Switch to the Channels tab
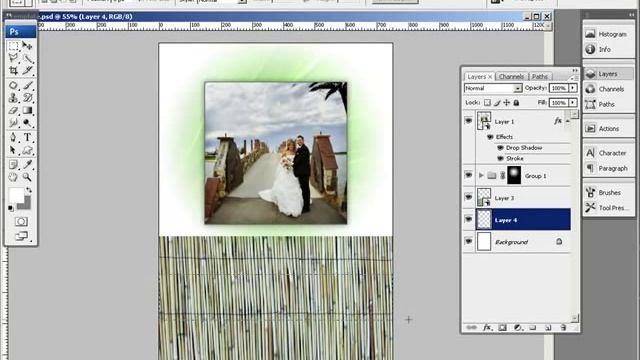The height and width of the screenshot is (360, 640). point(511,76)
